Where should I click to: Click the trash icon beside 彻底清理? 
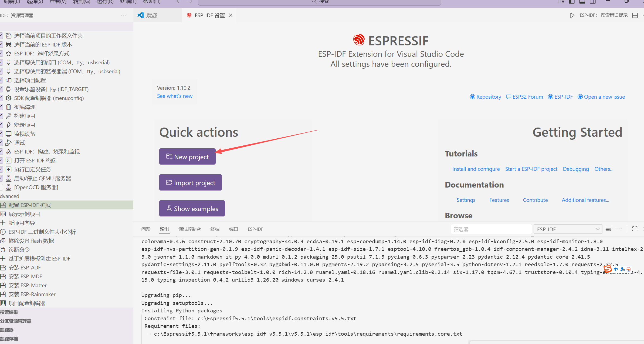(9, 107)
